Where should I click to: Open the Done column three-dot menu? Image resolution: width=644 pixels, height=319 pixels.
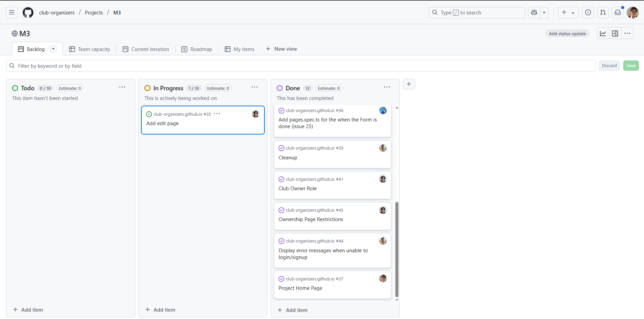(387, 87)
